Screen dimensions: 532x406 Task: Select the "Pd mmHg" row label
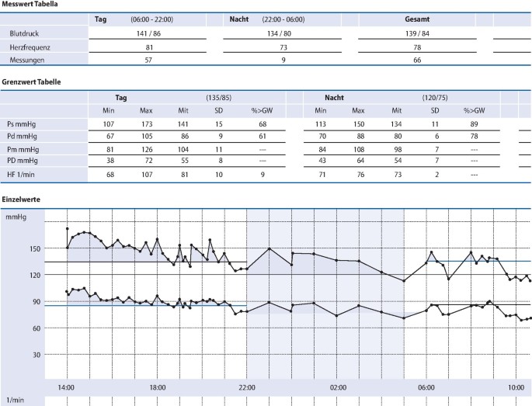[22, 137]
